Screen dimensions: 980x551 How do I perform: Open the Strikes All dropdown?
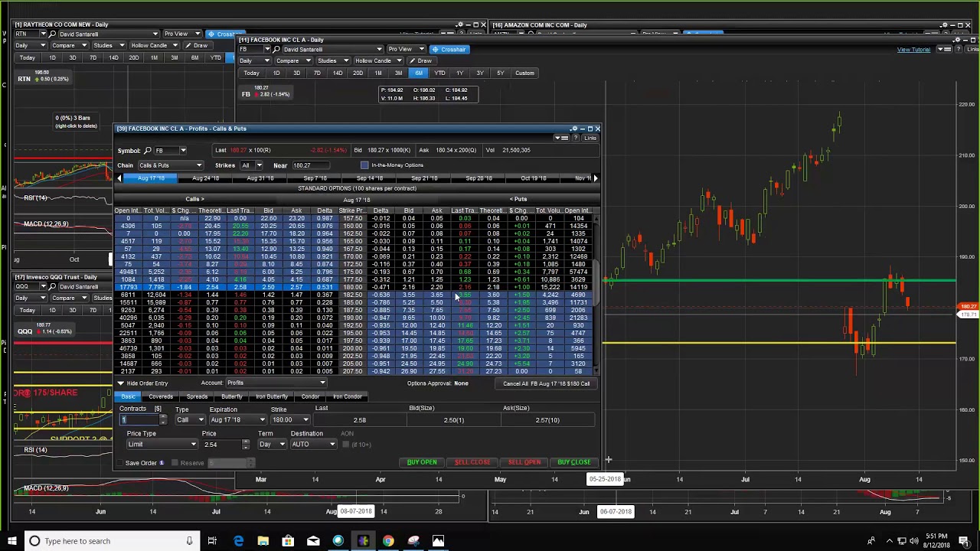[250, 165]
